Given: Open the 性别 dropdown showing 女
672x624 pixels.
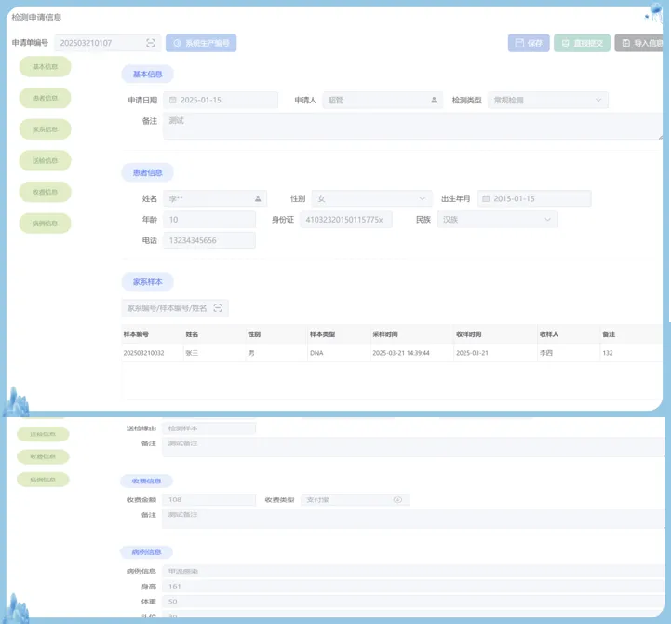Looking at the screenshot, I should pos(371,198).
